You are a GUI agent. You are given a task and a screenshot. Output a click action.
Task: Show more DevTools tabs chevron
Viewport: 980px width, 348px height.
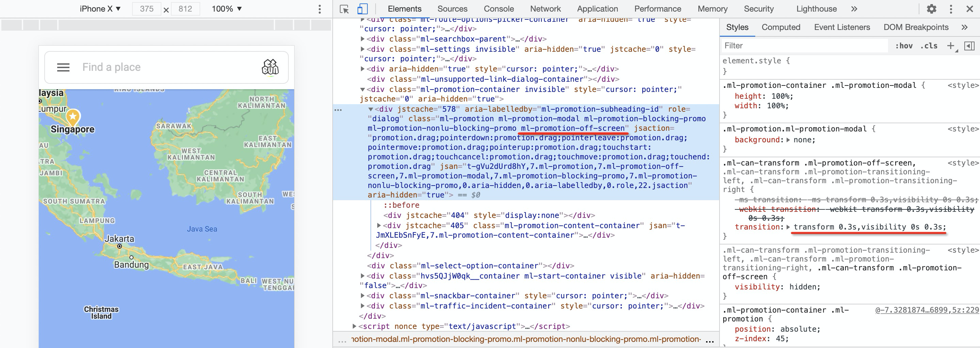coord(854,9)
